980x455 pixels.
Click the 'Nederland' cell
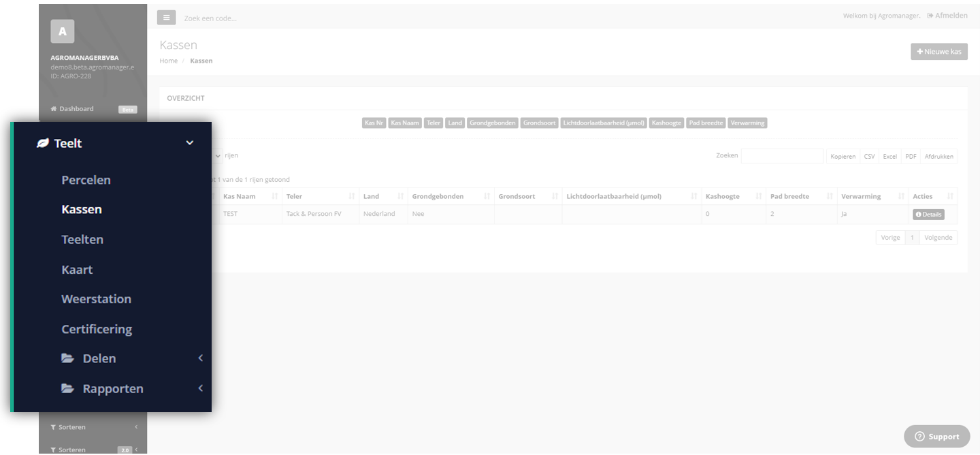[384, 214]
